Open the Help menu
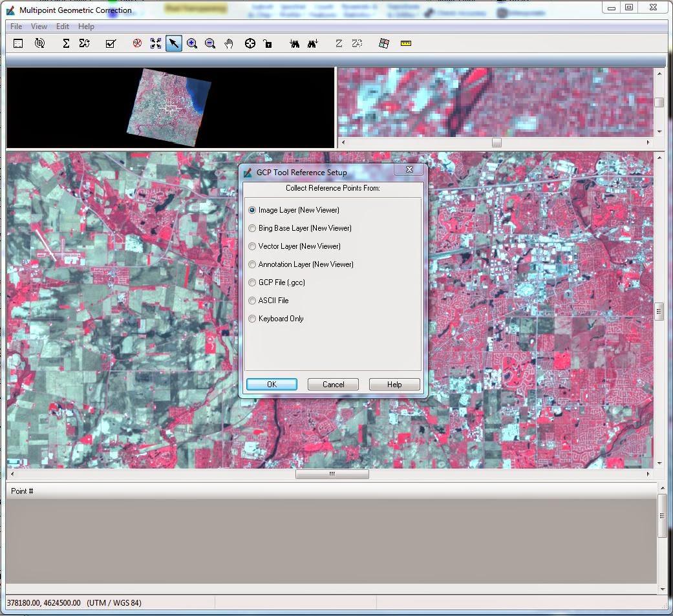 86,27
